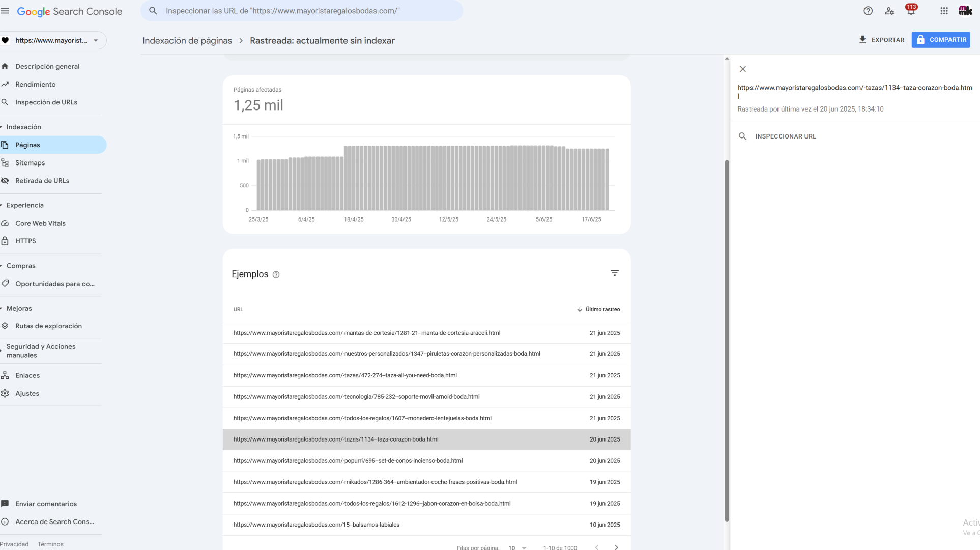Open the Términos link
This screenshot has height=550, width=980.
coord(50,544)
